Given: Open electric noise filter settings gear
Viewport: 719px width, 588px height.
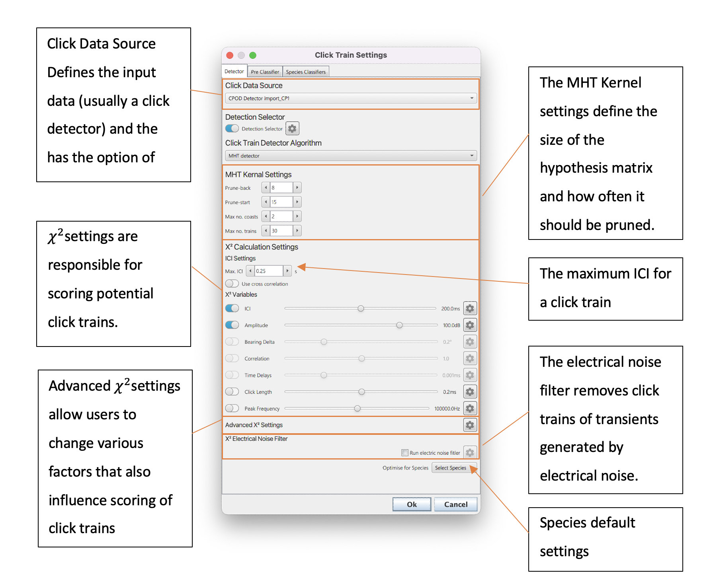Looking at the screenshot, I should coord(470,453).
